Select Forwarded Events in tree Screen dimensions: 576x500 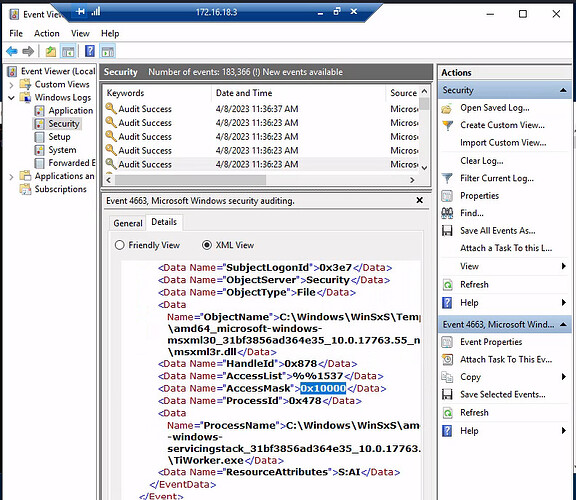pos(72,163)
